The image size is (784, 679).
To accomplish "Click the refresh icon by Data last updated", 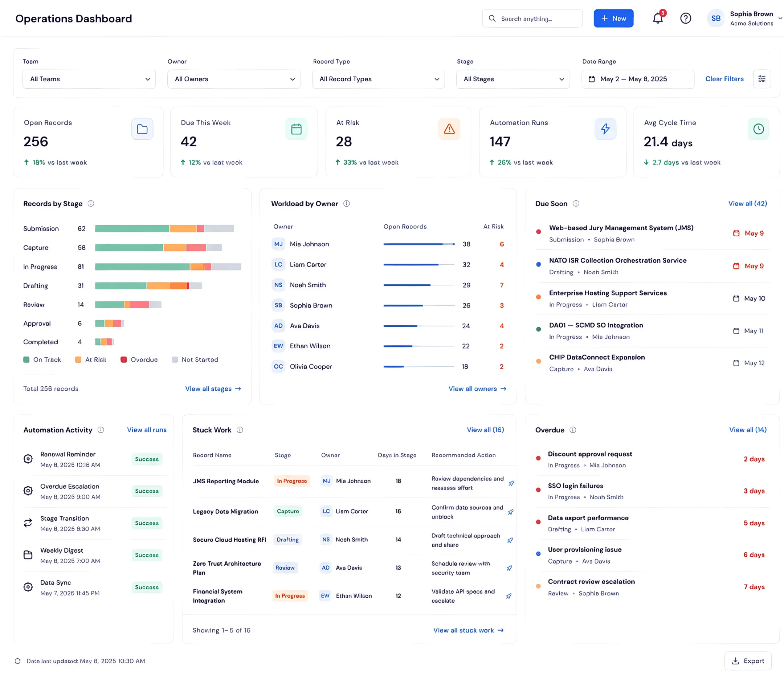I will pos(18,661).
